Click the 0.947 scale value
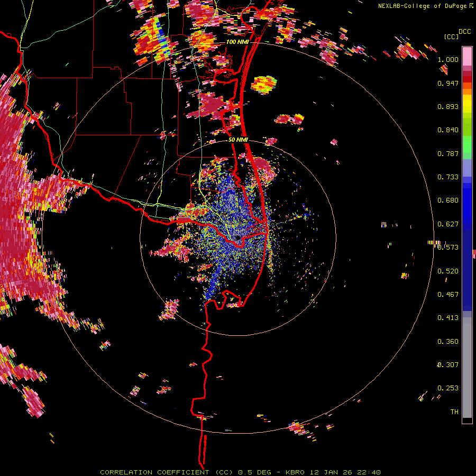 (448, 83)
